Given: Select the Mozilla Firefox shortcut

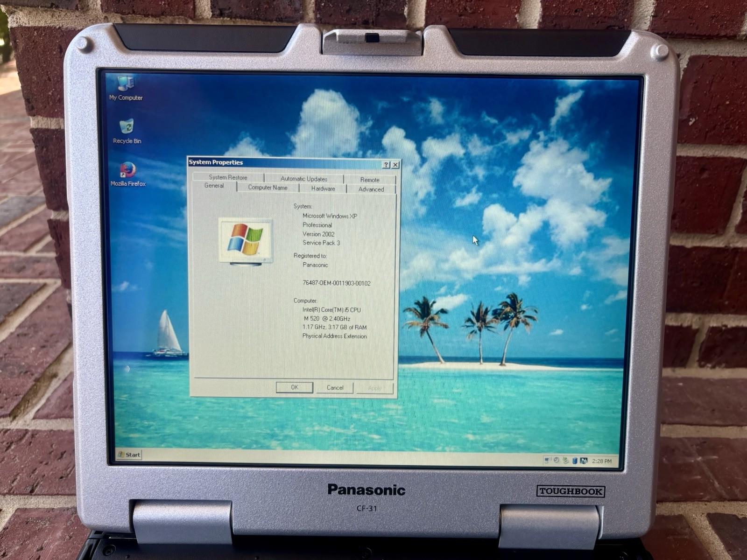Looking at the screenshot, I should pos(128,174).
